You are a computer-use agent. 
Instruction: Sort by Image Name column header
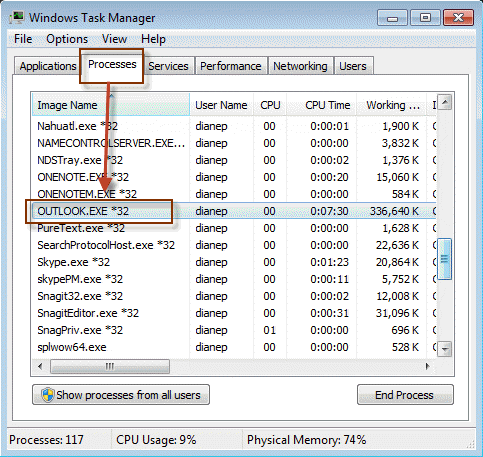point(111,105)
